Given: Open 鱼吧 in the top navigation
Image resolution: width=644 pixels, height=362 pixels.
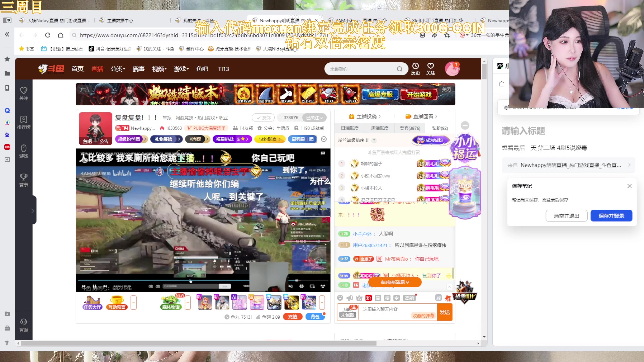Looking at the screenshot, I should (x=202, y=69).
